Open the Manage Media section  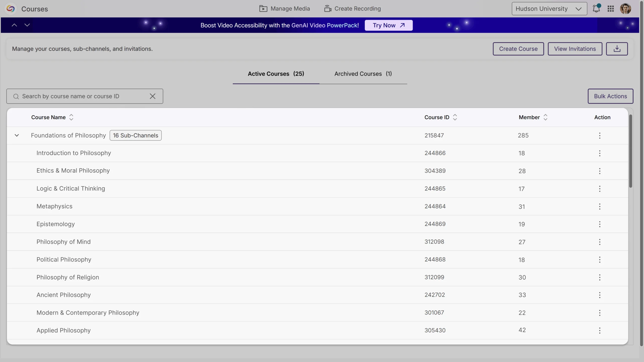[284, 8]
